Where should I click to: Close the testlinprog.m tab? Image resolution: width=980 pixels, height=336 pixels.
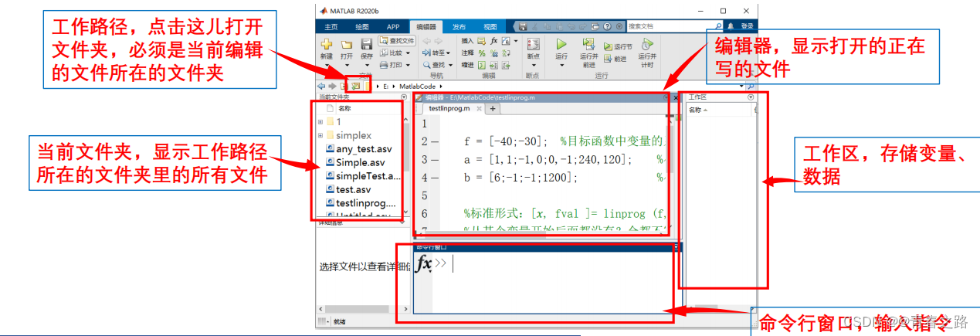[x=479, y=109]
